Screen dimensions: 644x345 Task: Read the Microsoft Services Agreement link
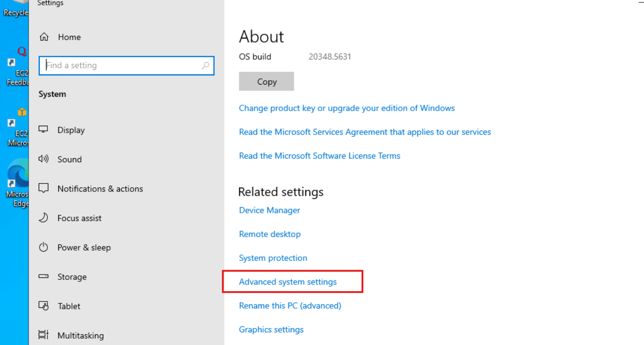pyautogui.click(x=365, y=132)
